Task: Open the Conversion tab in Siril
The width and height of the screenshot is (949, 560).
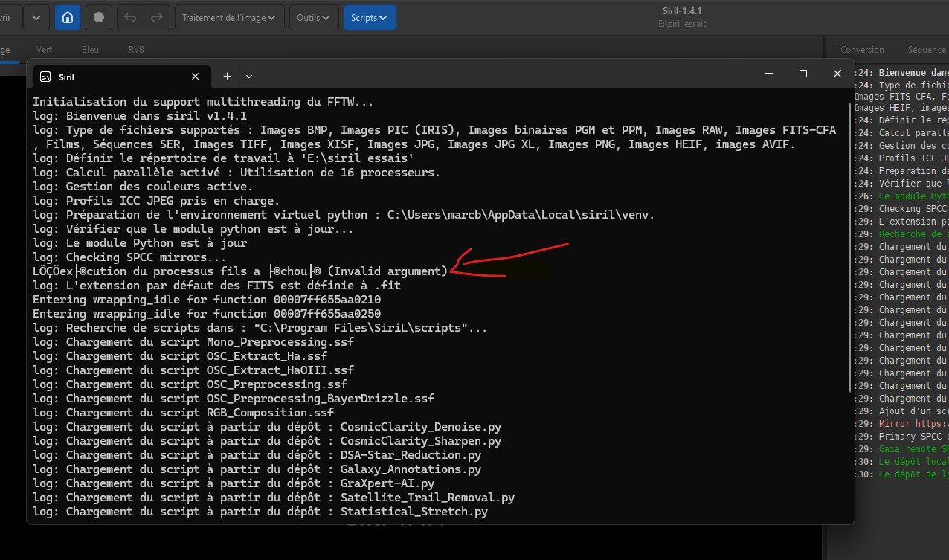Action: coord(862,50)
